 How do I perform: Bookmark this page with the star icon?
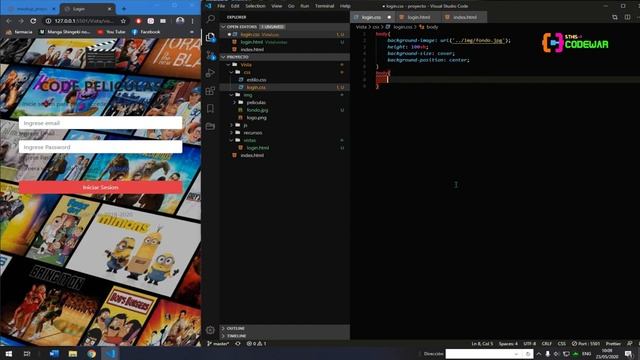coord(123,21)
